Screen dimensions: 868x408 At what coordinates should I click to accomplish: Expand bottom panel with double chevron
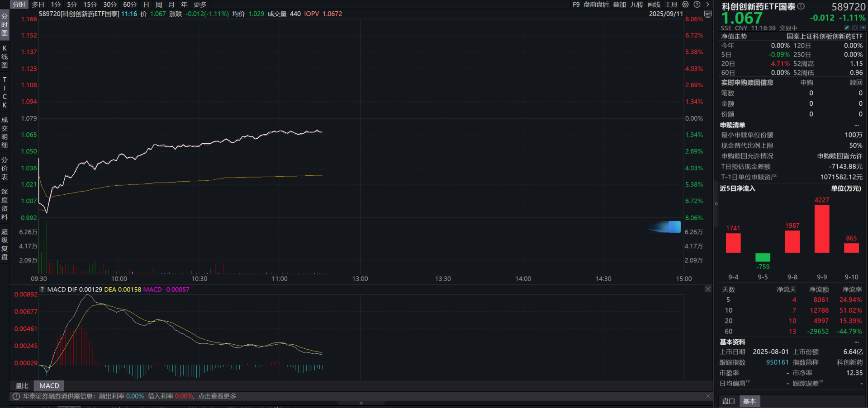tap(361, 403)
